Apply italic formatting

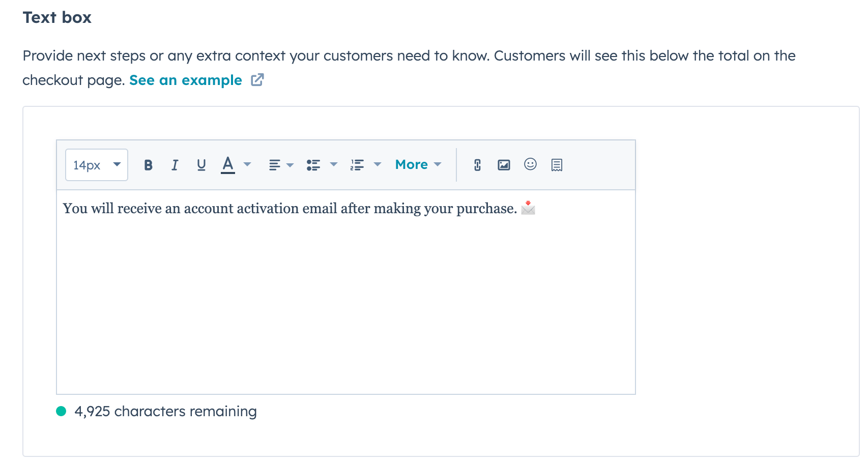tap(175, 164)
